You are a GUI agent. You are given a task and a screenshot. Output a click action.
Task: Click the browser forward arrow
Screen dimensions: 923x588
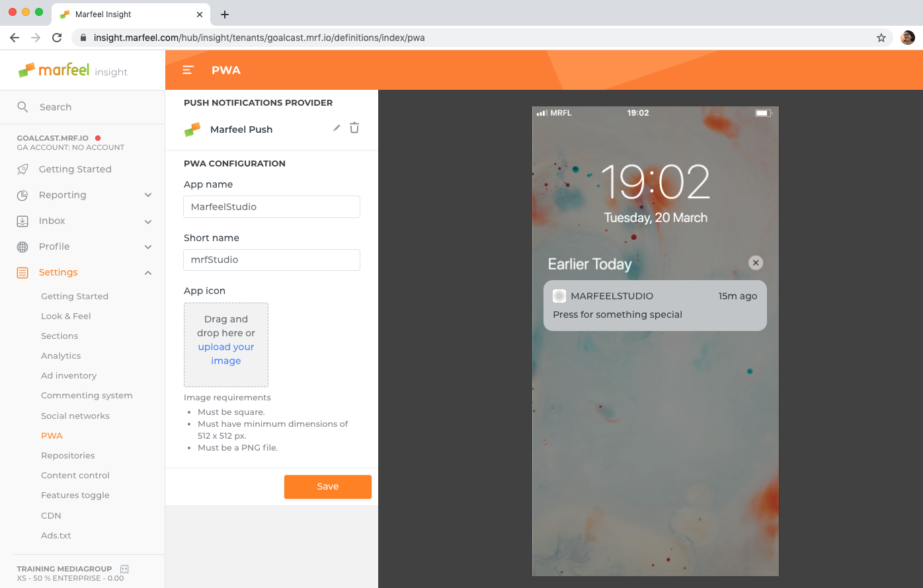pyautogui.click(x=36, y=38)
